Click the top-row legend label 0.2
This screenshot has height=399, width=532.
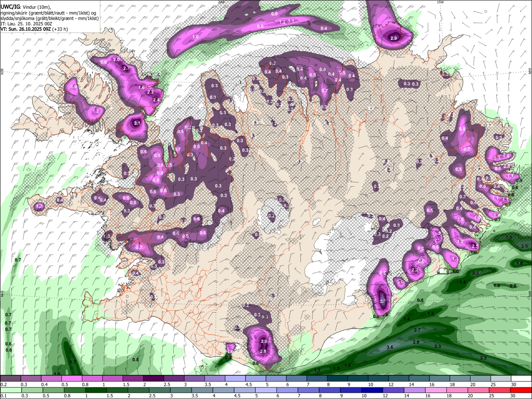click(3, 384)
